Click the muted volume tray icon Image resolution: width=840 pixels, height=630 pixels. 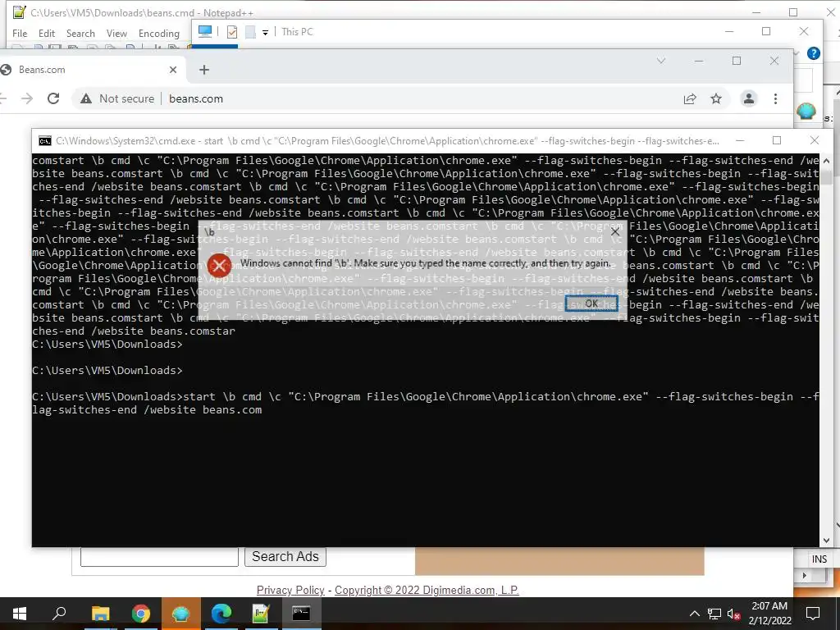tap(733, 614)
